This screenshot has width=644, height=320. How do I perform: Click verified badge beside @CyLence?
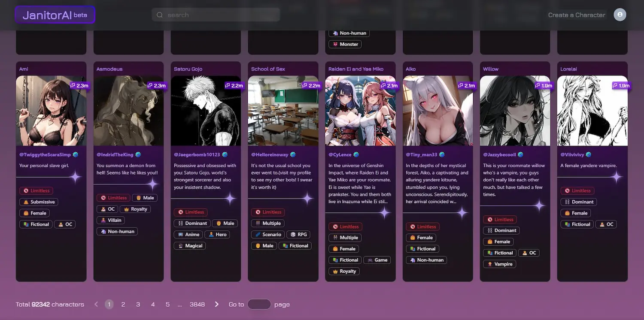pos(356,154)
